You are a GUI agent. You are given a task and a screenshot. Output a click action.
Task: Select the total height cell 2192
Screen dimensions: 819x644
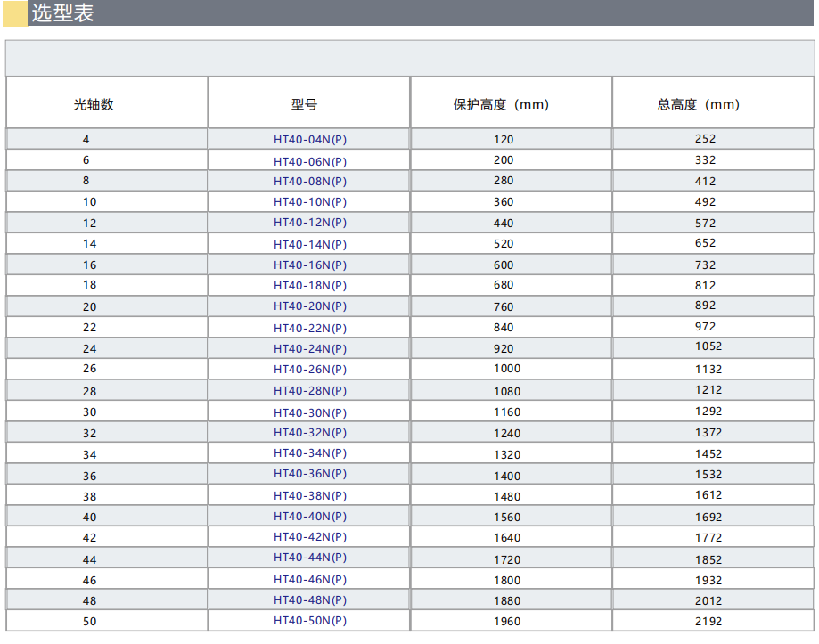click(x=708, y=621)
